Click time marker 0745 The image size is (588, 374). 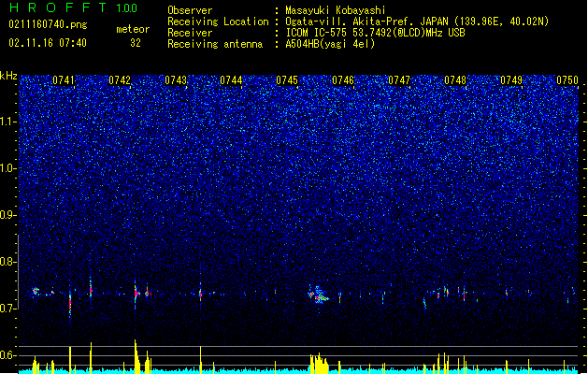click(x=287, y=80)
